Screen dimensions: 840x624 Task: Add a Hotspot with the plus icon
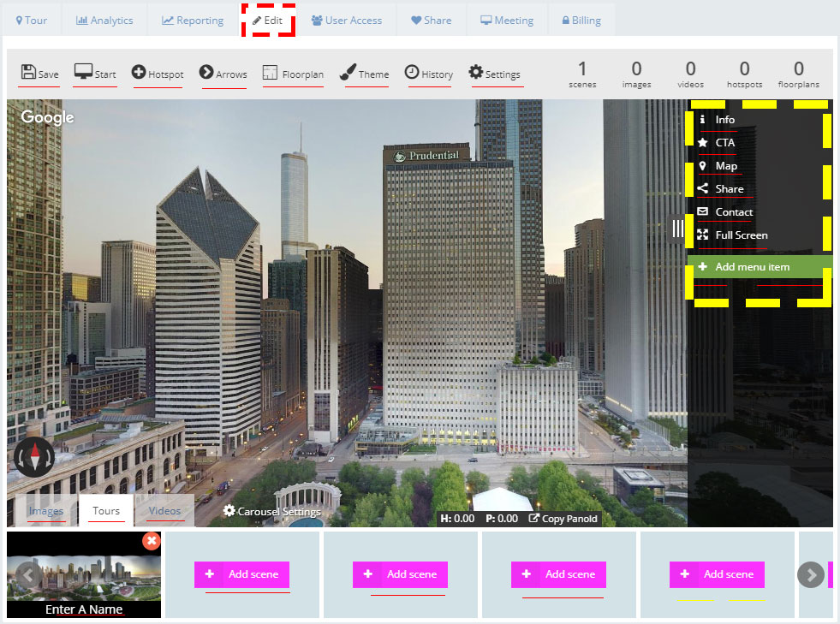(139, 72)
